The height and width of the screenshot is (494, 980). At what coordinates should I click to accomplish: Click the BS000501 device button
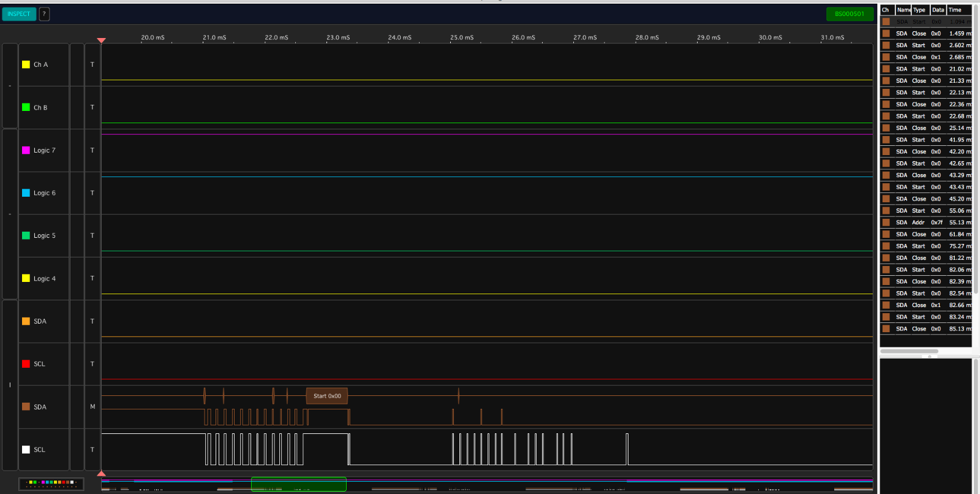[850, 14]
